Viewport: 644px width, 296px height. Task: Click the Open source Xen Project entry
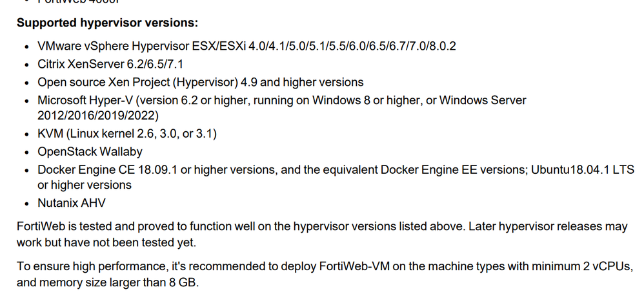coord(200,82)
